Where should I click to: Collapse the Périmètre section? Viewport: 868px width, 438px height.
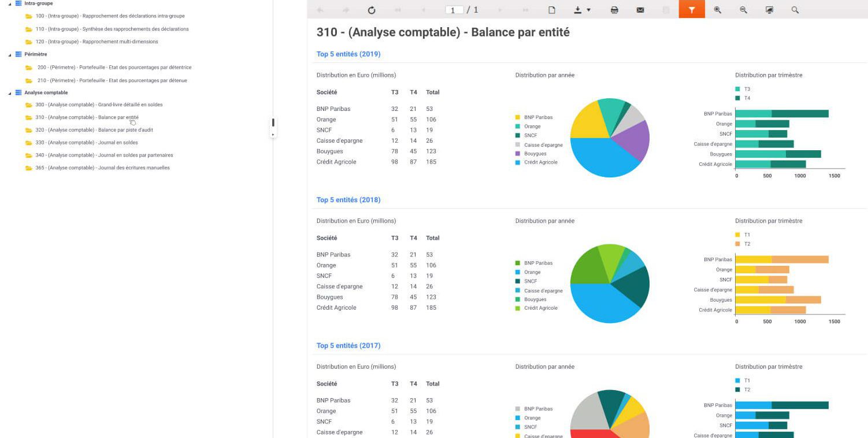pyautogui.click(x=9, y=54)
